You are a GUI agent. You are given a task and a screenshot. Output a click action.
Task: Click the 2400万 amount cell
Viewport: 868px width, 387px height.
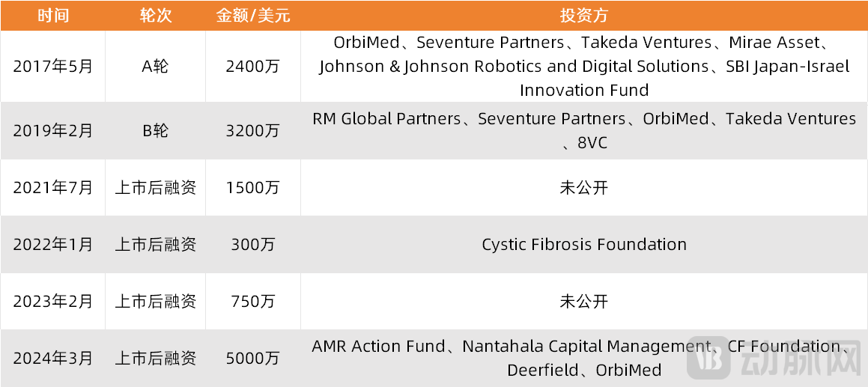(252, 66)
